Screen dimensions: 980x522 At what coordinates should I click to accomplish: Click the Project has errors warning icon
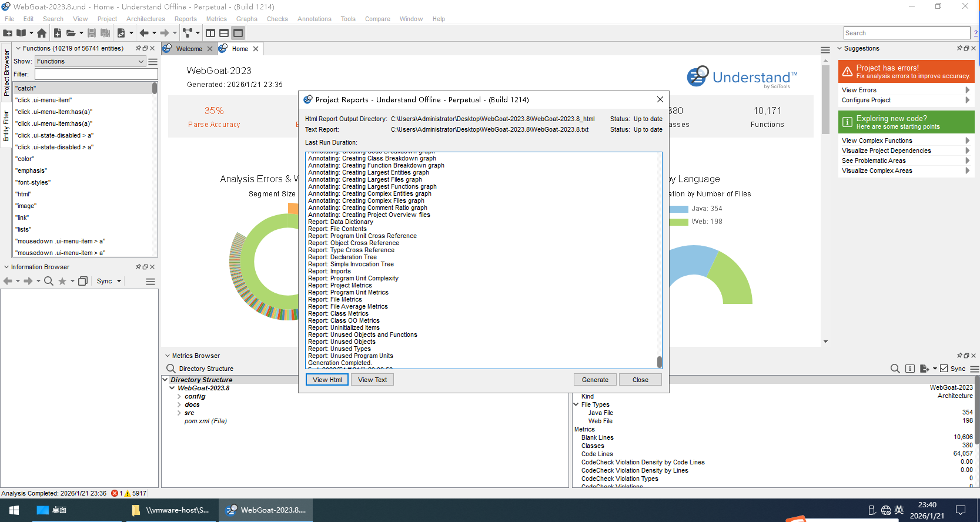[847, 72]
